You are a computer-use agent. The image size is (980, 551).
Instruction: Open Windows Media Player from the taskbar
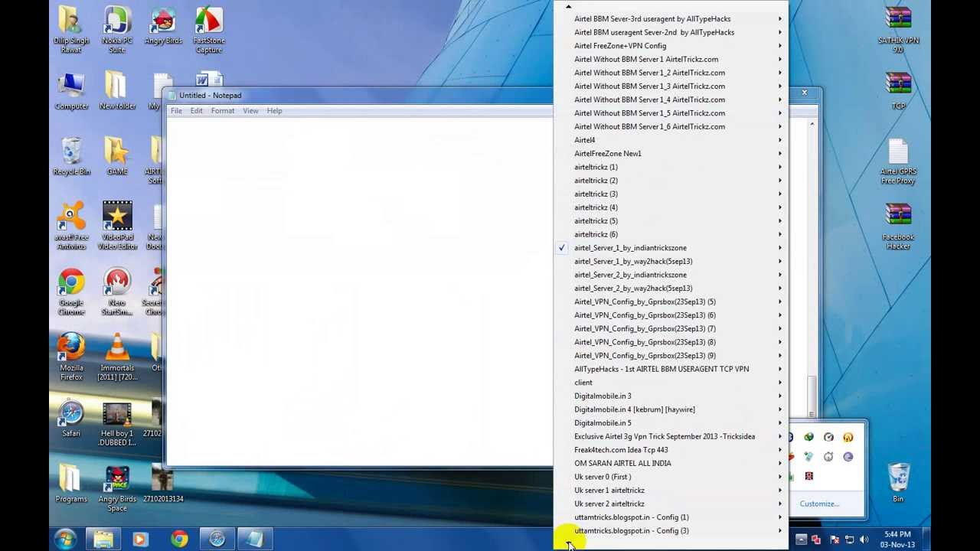tap(140, 540)
